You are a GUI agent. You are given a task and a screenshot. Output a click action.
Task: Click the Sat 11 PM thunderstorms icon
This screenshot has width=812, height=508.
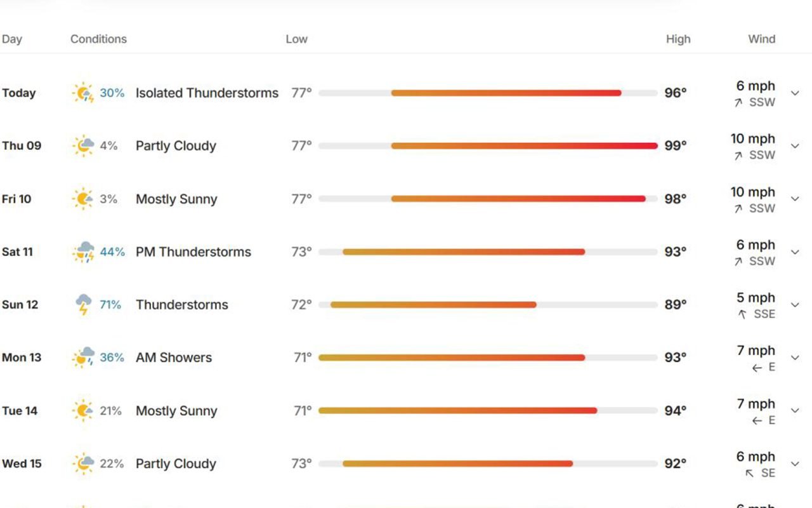click(83, 251)
